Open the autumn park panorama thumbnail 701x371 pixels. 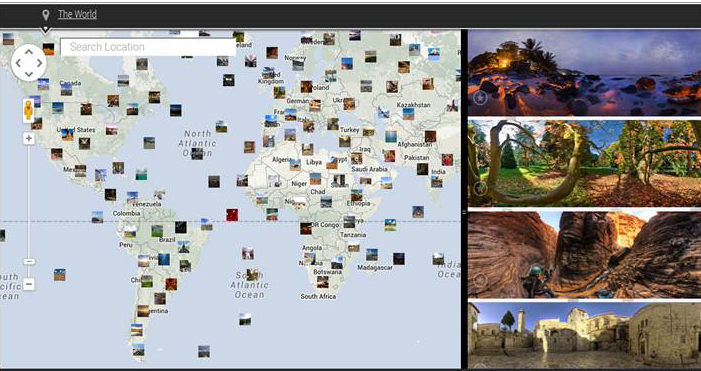pos(584,164)
